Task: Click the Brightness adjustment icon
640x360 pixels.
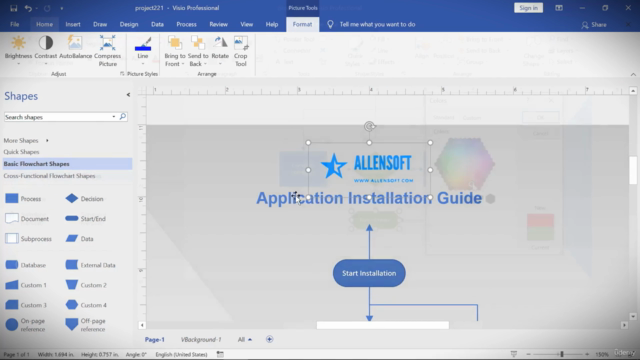Action: [18, 43]
